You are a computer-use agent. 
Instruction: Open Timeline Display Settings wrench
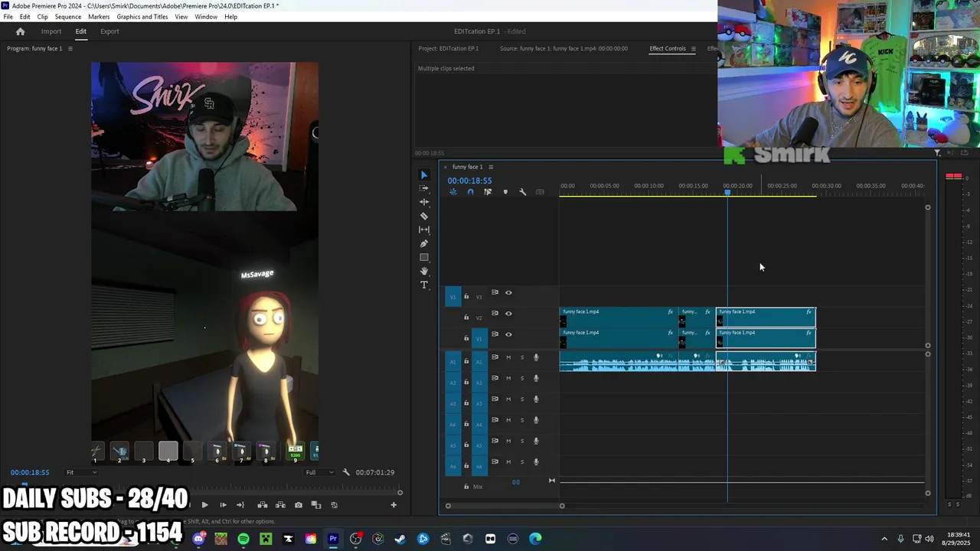(x=523, y=192)
